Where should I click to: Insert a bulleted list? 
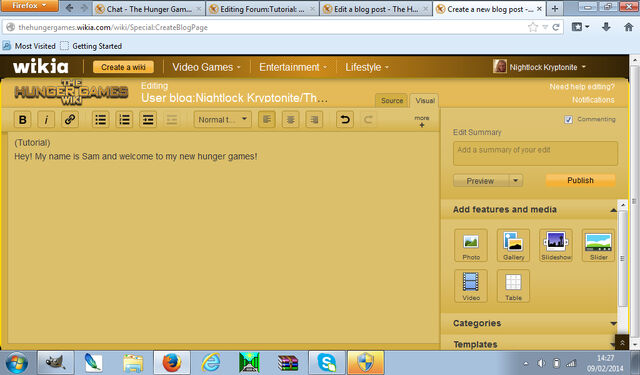click(x=100, y=120)
